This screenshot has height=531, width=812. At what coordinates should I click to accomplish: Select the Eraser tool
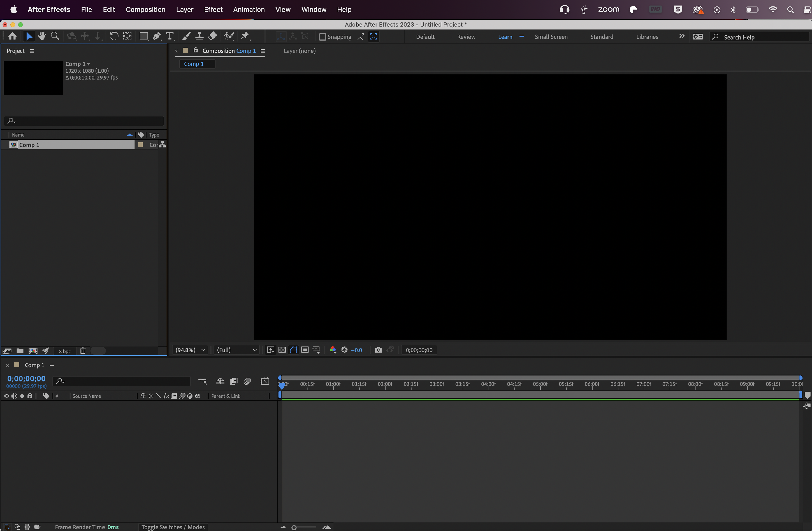point(213,36)
